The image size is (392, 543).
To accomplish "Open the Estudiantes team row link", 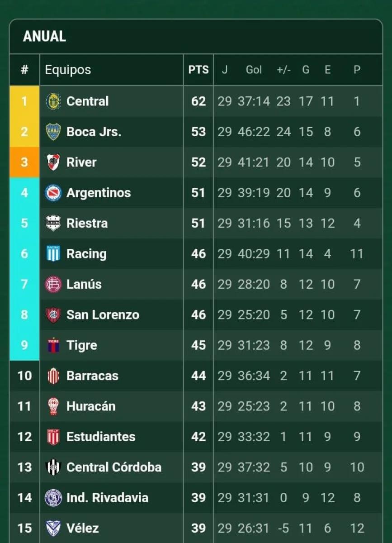I will pyautogui.click(x=100, y=437).
